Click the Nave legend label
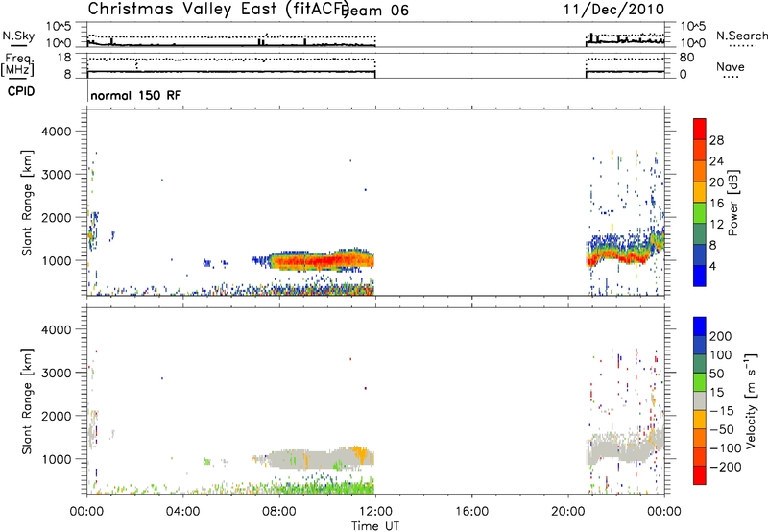This screenshot has width=768, height=532. click(731, 66)
